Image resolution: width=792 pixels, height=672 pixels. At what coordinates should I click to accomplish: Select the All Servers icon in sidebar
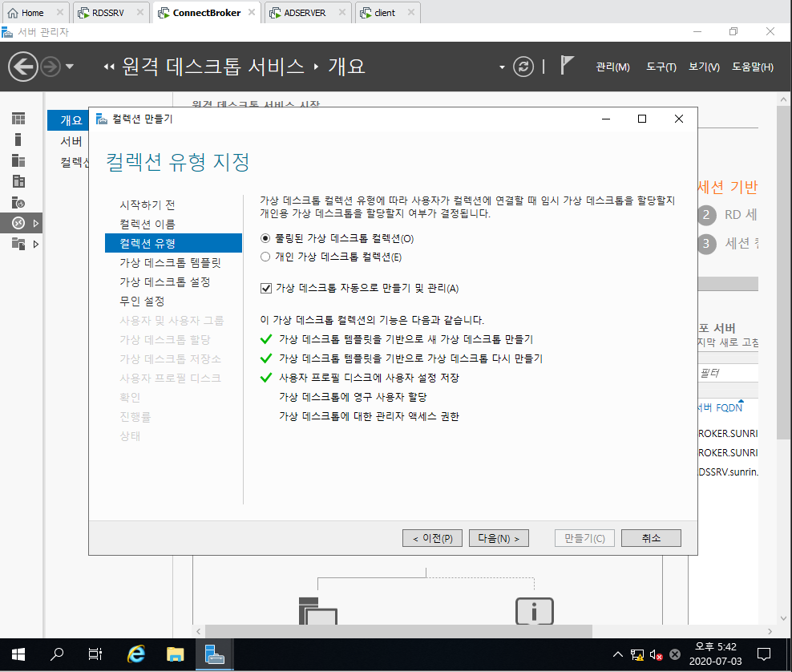[18, 160]
